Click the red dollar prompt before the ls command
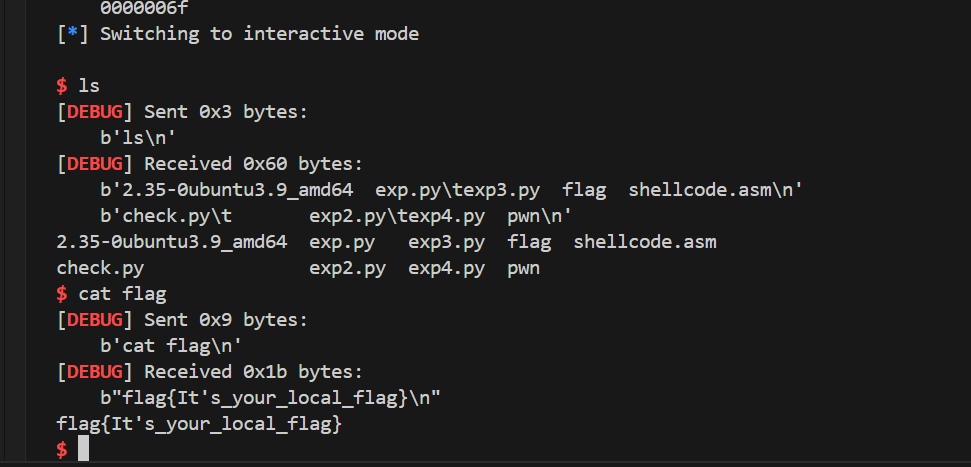This screenshot has width=971, height=467. point(62,85)
